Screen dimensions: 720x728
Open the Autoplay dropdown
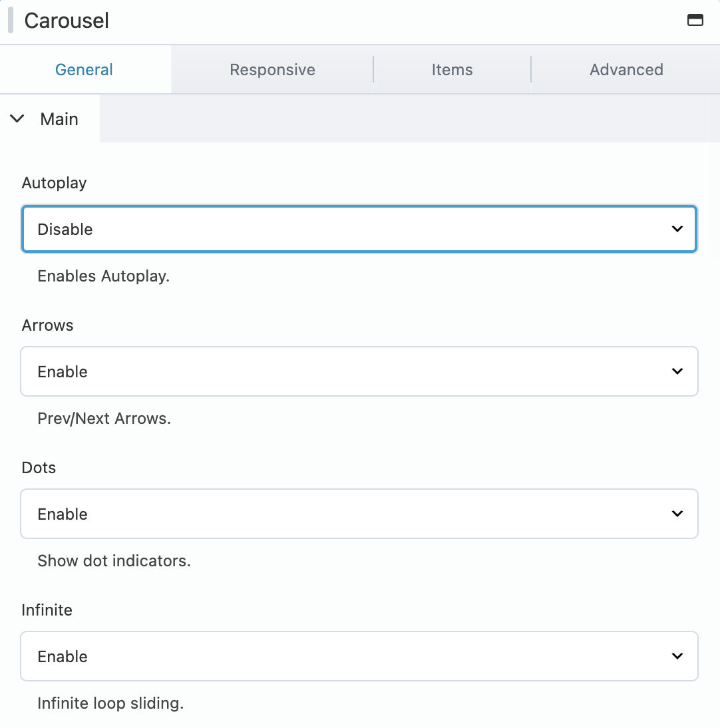359,229
